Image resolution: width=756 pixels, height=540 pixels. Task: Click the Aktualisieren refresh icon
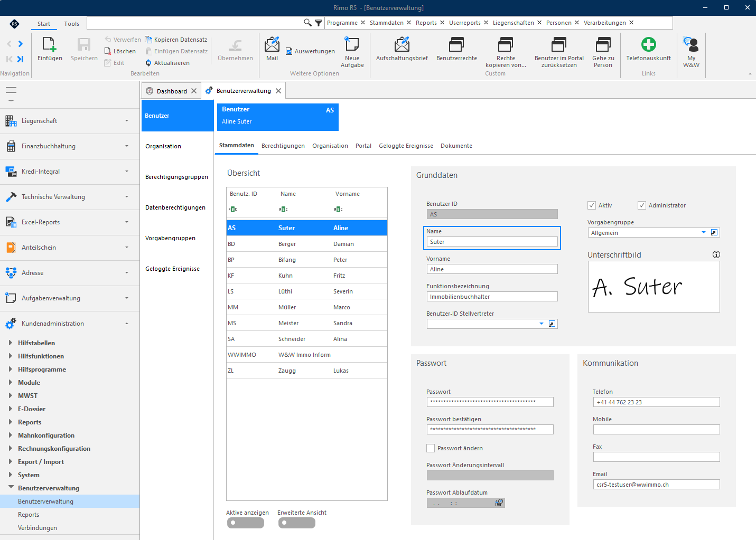point(148,63)
